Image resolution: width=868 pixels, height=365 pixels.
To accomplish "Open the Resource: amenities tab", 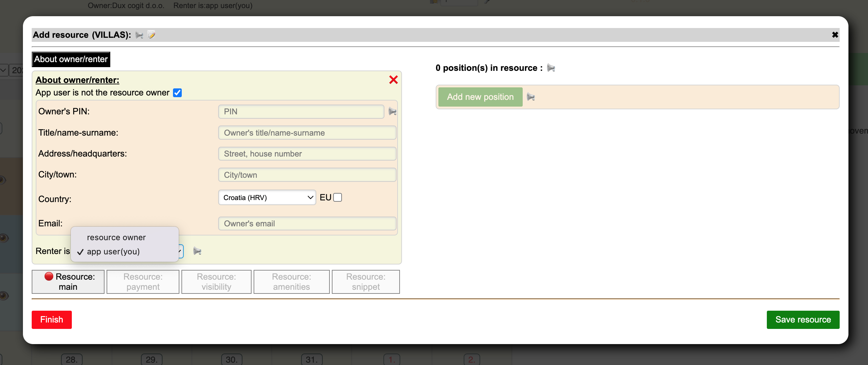I will click(x=291, y=282).
